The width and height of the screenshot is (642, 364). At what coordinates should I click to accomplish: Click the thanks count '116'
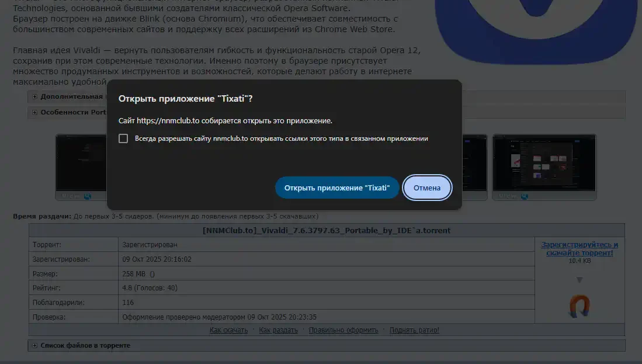point(128,303)
